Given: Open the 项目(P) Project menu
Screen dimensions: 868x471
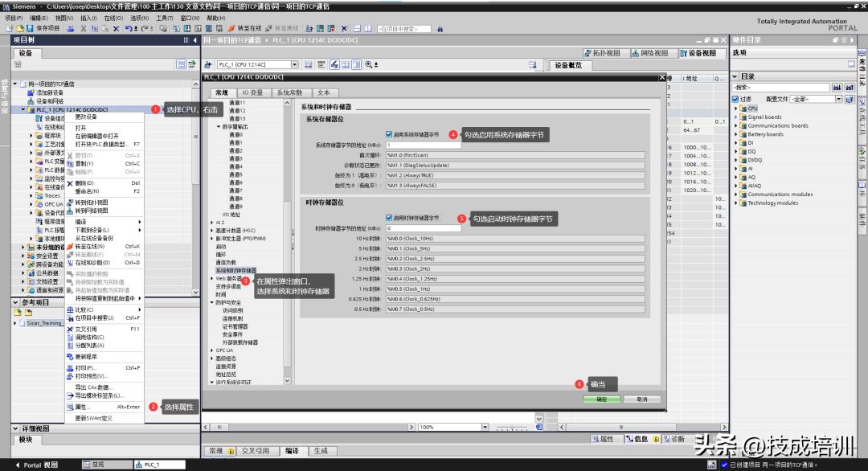Looking at the screenshot, I should [x=14, y=18].
